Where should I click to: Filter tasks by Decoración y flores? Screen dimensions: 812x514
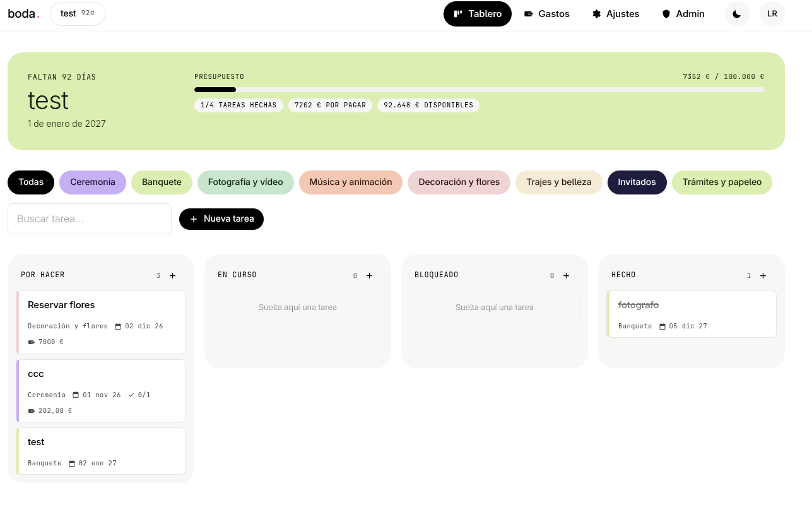[459, 182]
